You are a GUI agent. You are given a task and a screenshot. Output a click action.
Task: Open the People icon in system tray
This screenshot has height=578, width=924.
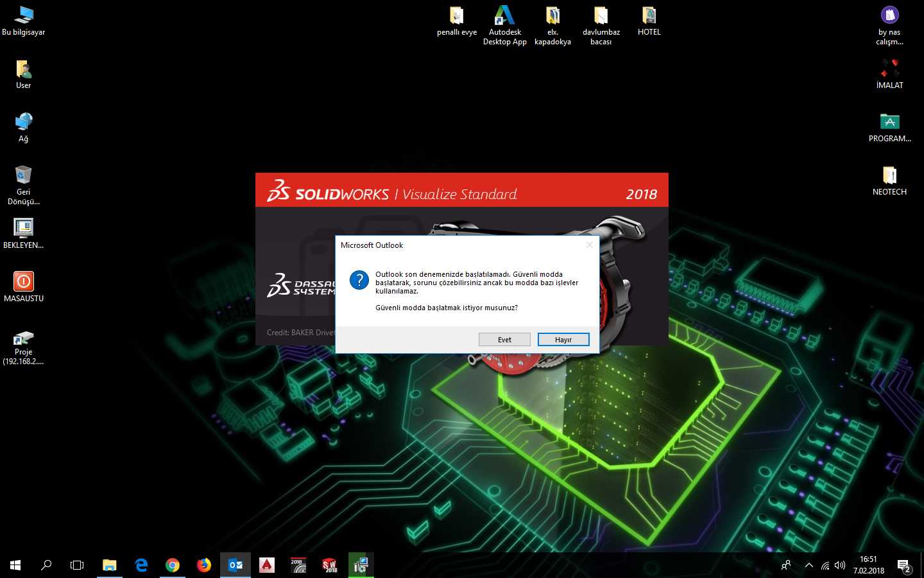[786, 565]
